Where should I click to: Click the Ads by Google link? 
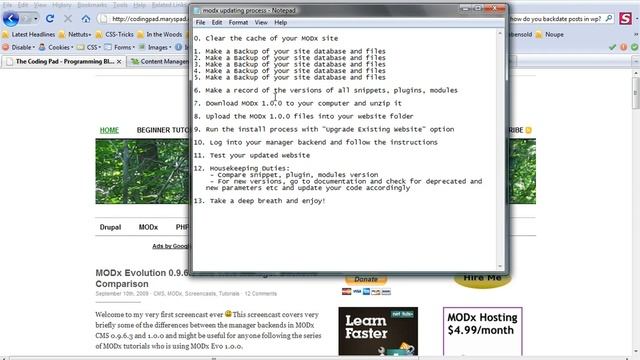tap(171, 246)
